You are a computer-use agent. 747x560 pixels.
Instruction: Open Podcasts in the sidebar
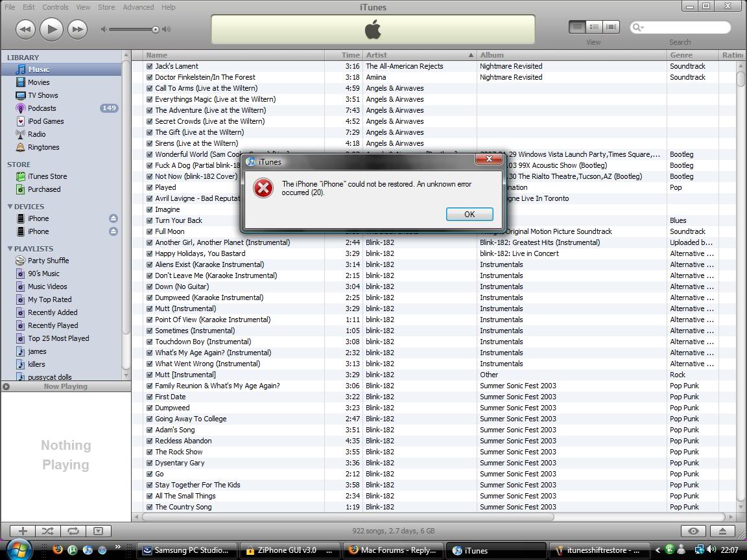(x=41, y=108)
